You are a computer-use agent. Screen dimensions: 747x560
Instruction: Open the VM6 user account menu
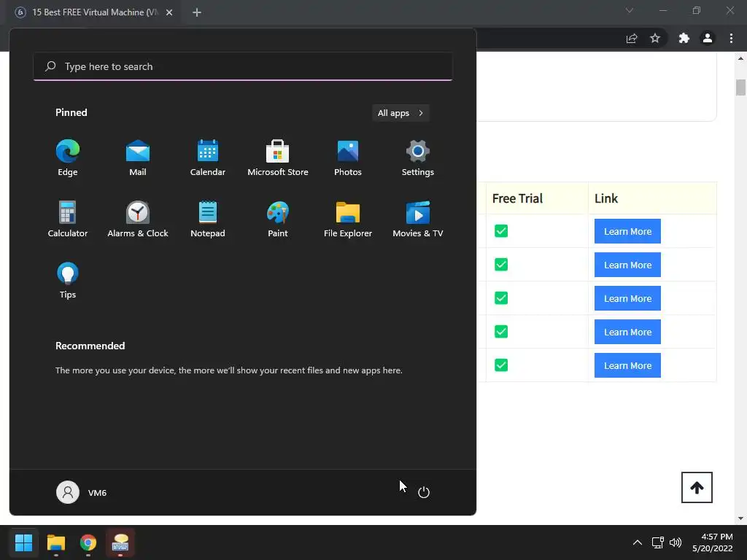[82, 492]
